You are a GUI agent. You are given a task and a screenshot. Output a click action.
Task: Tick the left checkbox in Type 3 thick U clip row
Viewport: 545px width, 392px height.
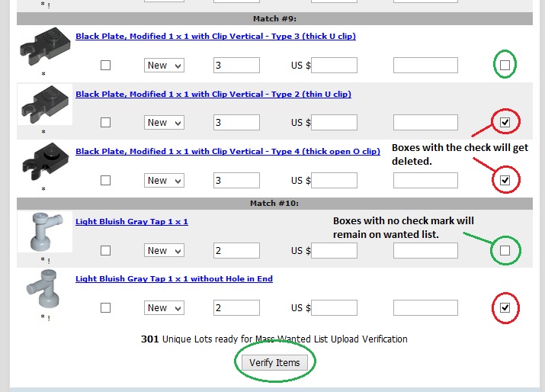coord(105,65)
